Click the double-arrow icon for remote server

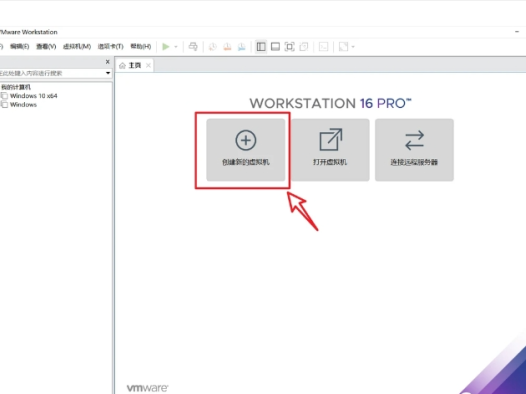(414, 140)
